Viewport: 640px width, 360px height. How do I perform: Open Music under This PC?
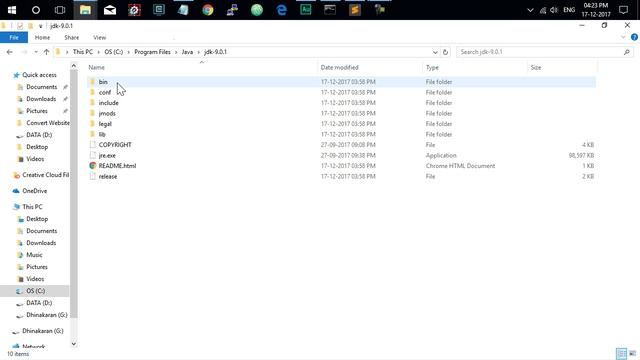pyautogui.click(x=34, y=255)
